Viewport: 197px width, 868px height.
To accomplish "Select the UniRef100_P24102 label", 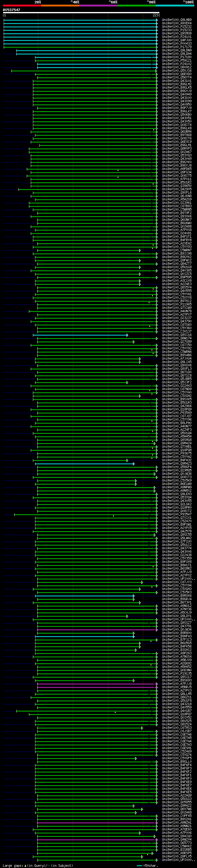I will [x=177, y=64].
